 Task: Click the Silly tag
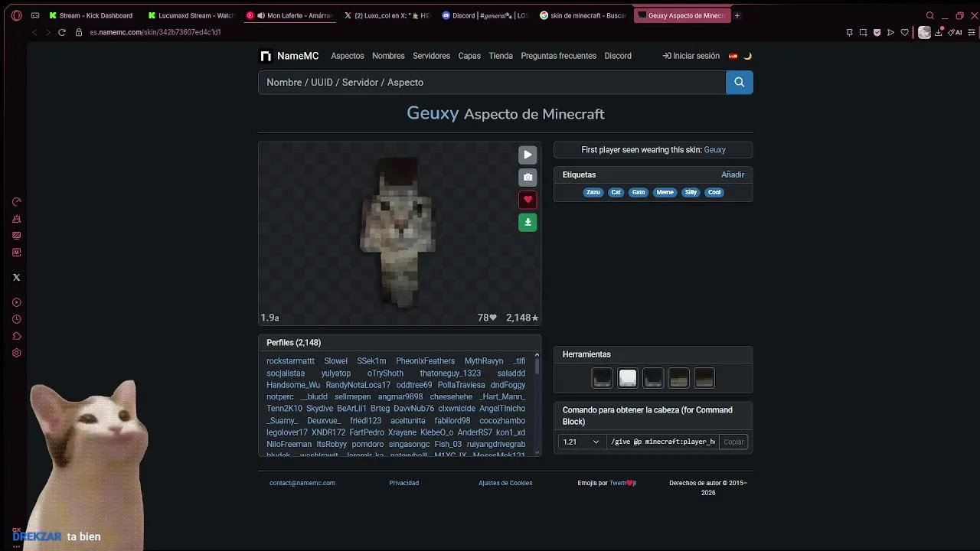(691, 192)
